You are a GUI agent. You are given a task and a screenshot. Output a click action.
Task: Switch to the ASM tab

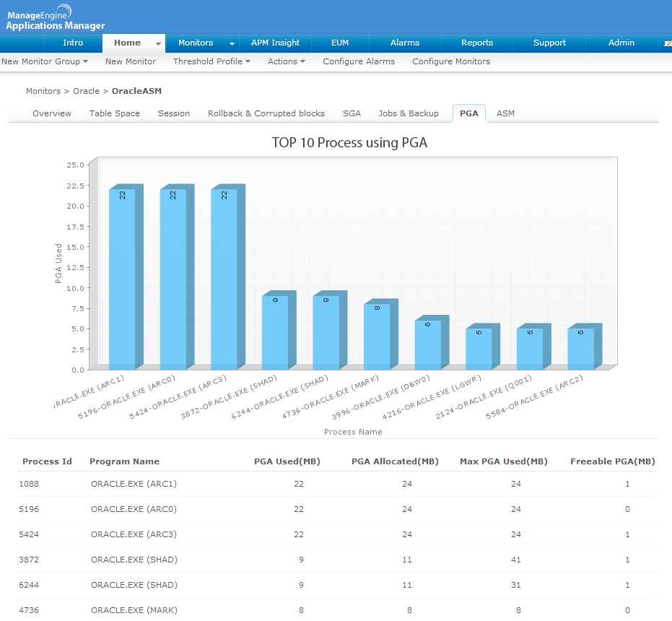click(x=505, y=113)
